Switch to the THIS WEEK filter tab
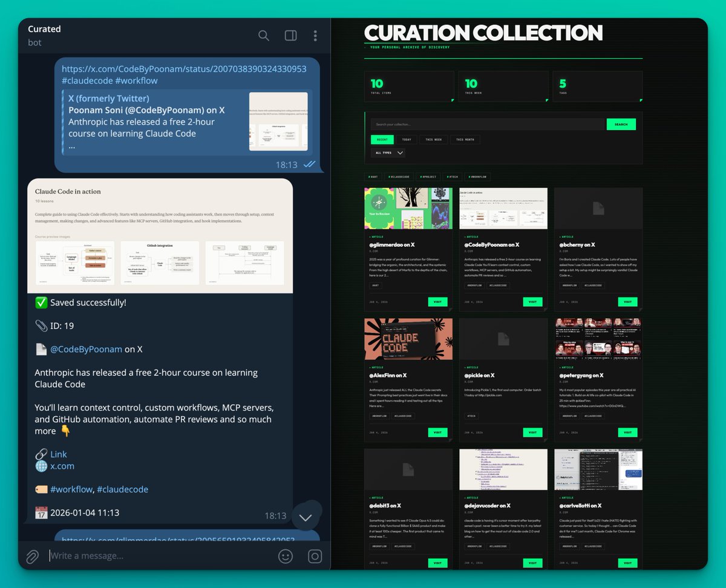Viewport: 726px width, 588px height. click(x=433, y=139)
